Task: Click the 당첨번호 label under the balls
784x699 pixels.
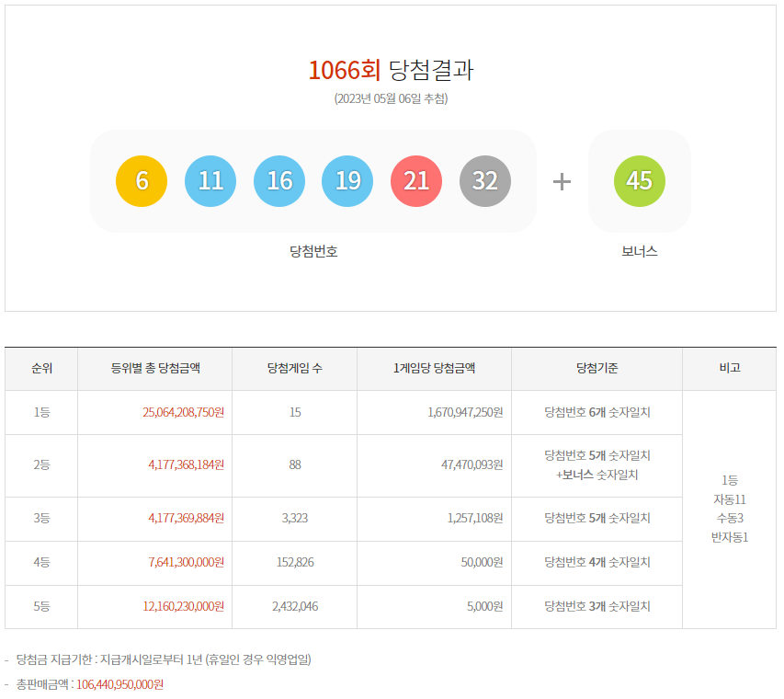Action: click(x=314, y=251)
